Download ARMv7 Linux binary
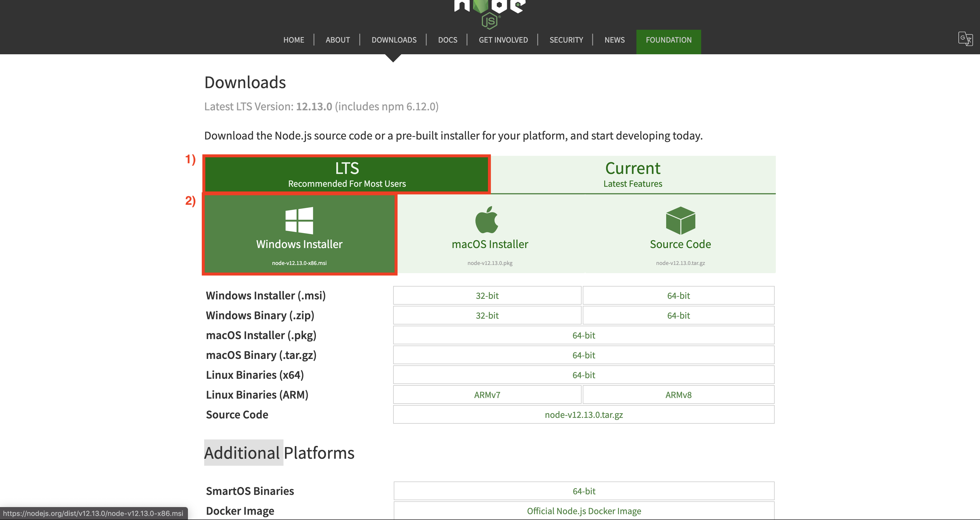This screenshot has width=980, height=520. [487, 395]
